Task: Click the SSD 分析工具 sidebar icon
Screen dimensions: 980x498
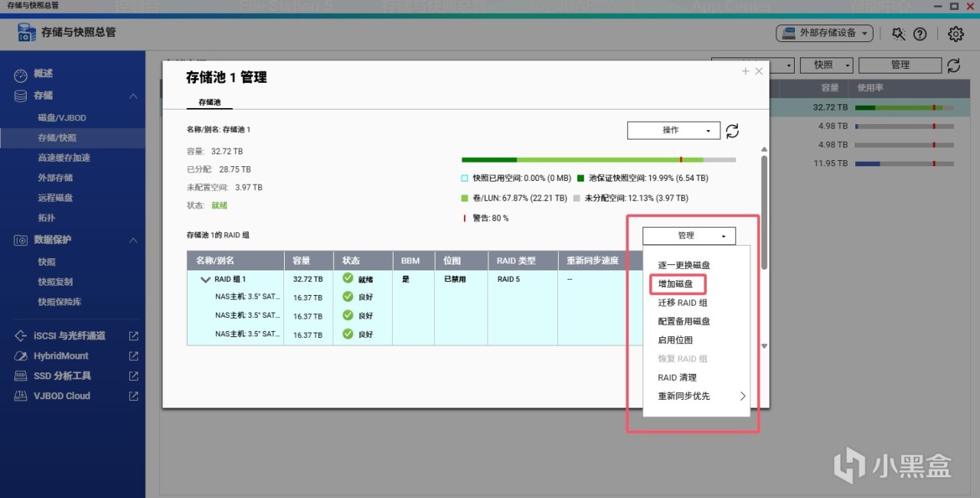Action: 21,376
